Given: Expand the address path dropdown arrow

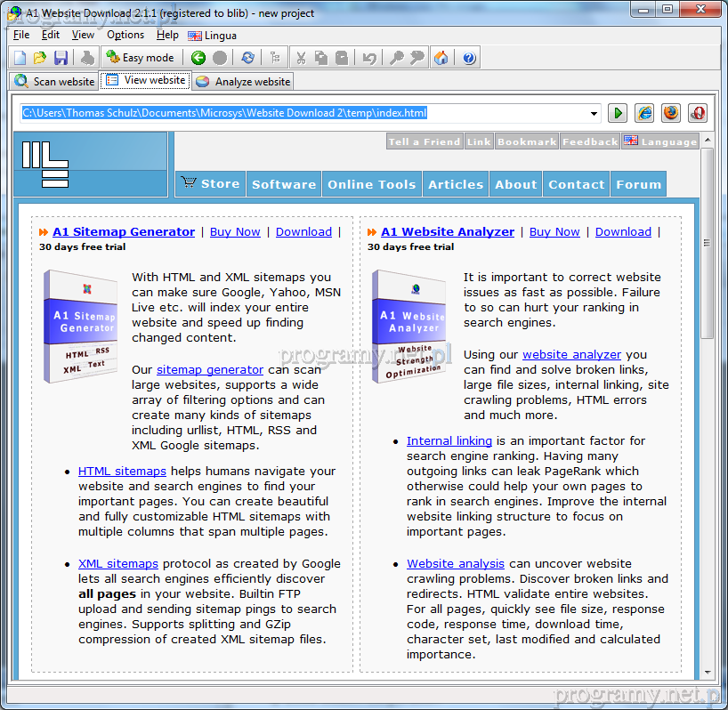Looking at the screenshot, I should 595,114.
